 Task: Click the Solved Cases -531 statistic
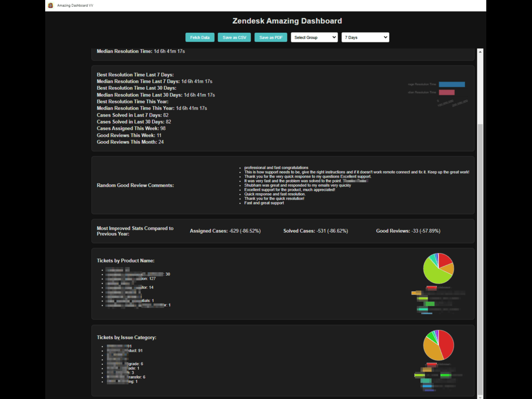[x=315, y=231]
